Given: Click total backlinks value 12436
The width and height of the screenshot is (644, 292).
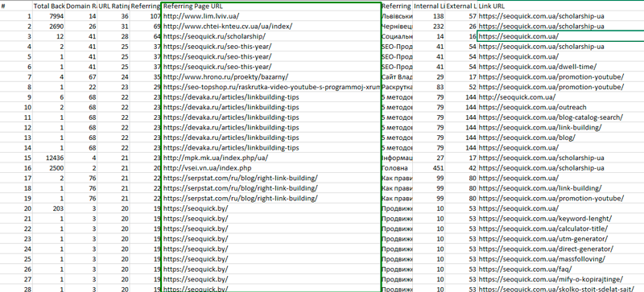Looking at the screenshot, I should coord(48,158).
